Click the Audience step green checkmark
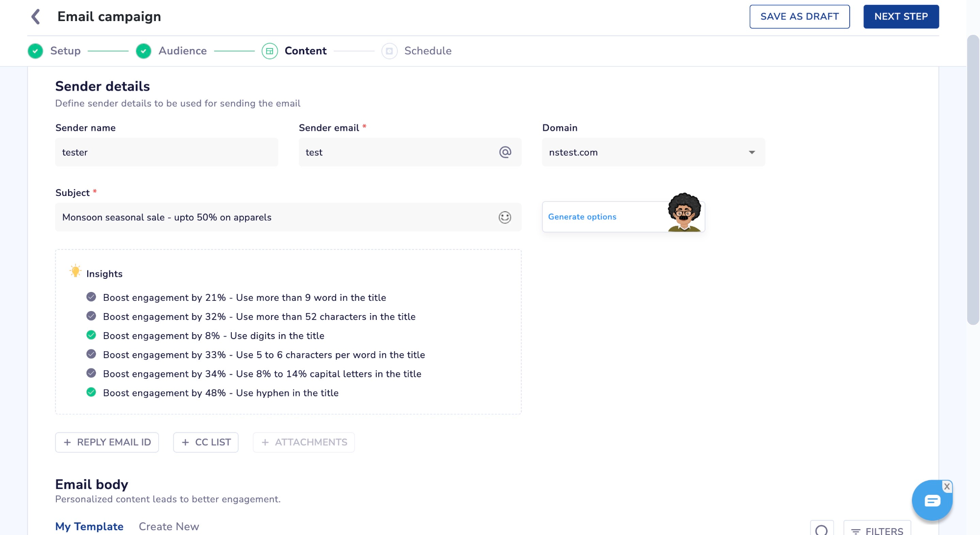The width and height of the screenshot is (980, 535). [x=144, y=51]
